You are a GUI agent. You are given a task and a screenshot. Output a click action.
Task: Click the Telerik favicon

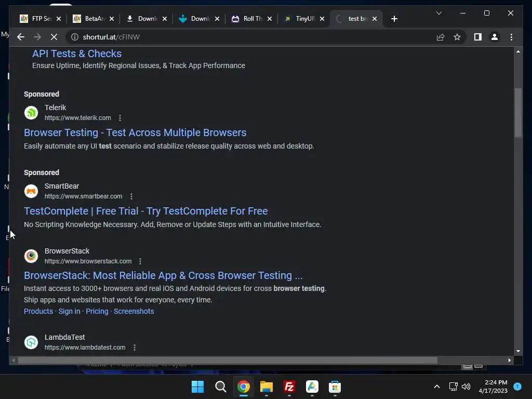(31, 113)
